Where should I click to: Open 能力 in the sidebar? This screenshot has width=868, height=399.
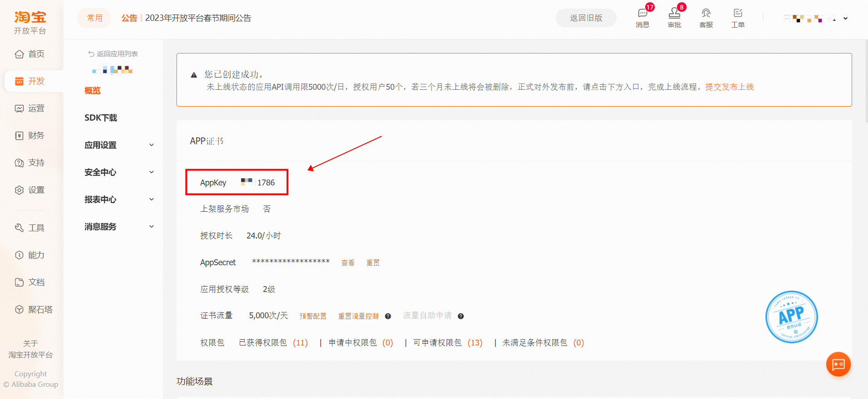(30, 255)
